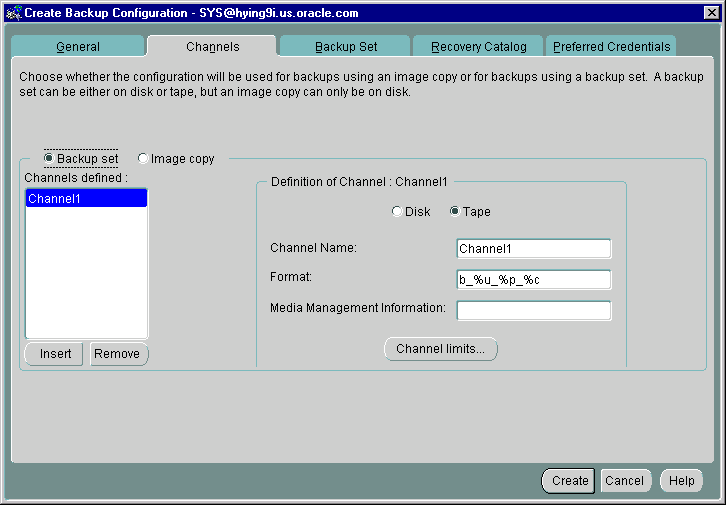
Task: Select the Disk channel type
Action: pyautogui.click(x=397, y=212)
